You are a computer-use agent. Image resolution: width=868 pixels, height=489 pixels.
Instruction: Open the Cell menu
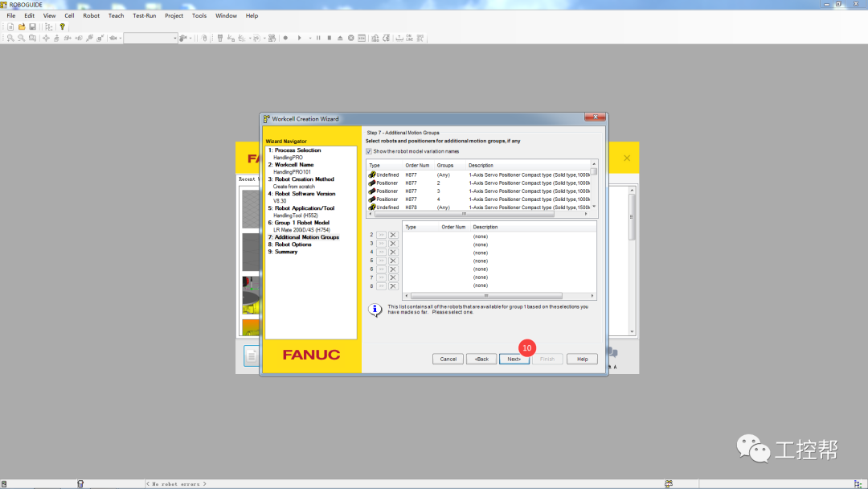pos(69,15)
